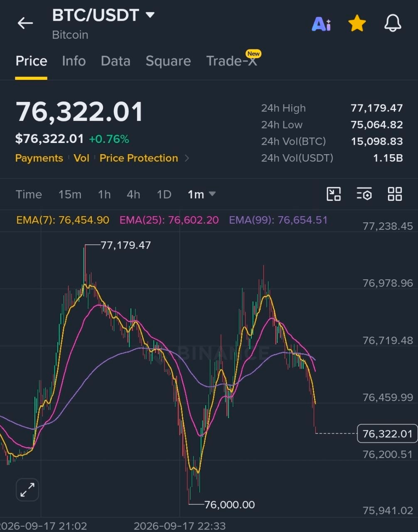Tap the back arrow icon
This screenshot has width=418, height=532.
25,23
